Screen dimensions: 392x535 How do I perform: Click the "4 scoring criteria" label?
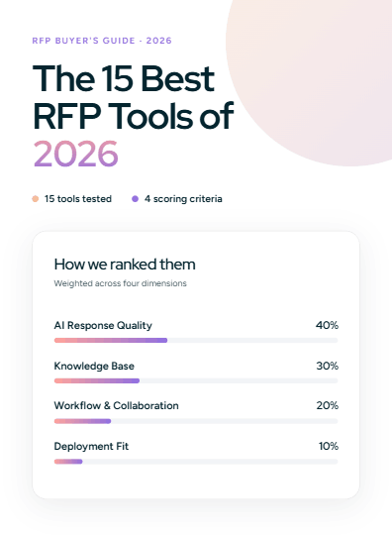click(x=183, y=199)
